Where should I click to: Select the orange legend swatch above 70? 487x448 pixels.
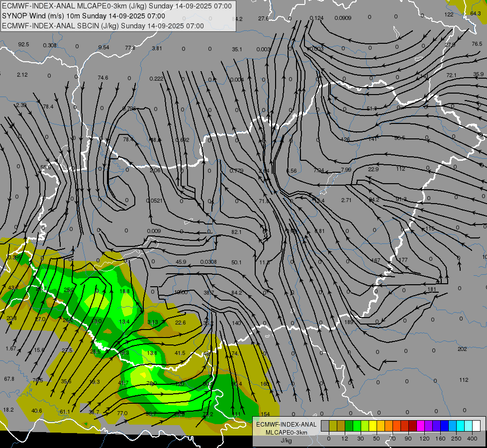(389, 426)
